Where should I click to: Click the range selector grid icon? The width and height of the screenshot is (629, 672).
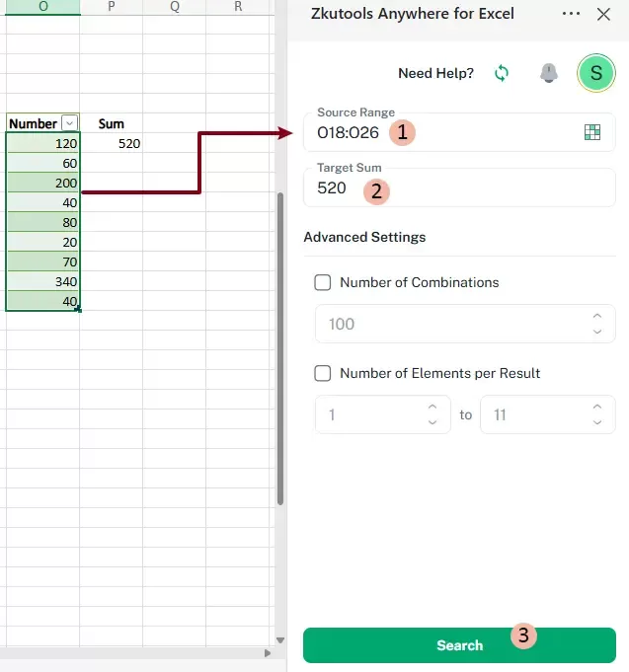[x=592, y=132]
